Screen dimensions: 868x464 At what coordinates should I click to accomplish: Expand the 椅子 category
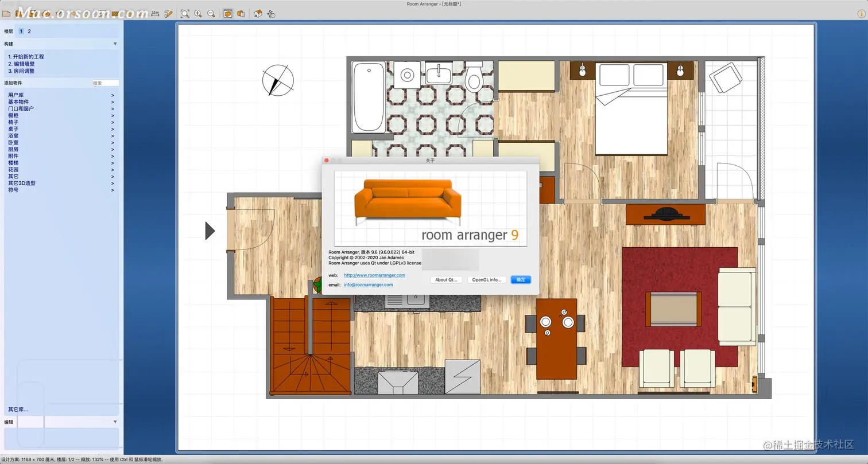[60, 122]
